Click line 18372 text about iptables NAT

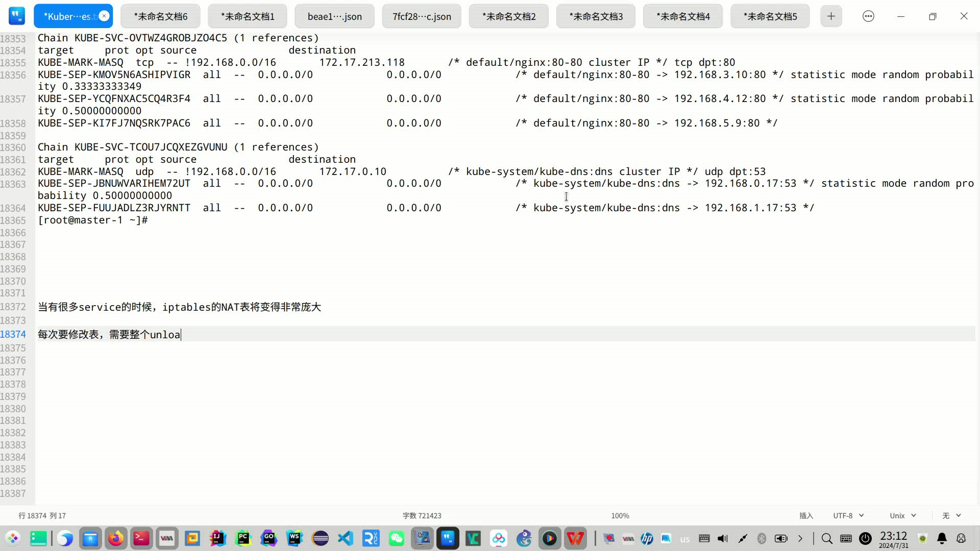pyautogui.click(x=179, y=307)
